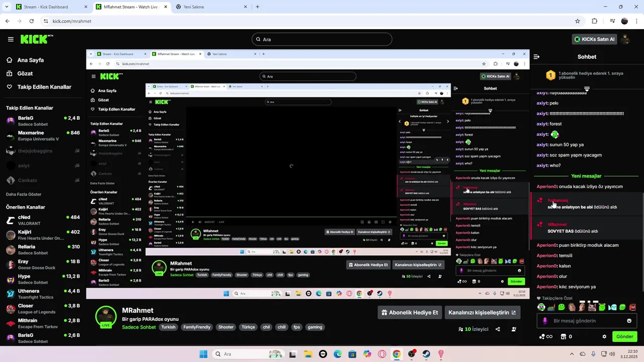Open Steam from the taskbar
Screen dimensions: 644x362
(426, 354)
